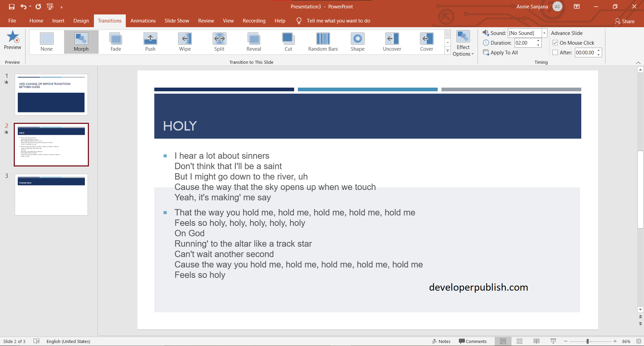Click the Share button
Image resolution: width=644 pixels, height=346 pixels.
pos(625,21)
